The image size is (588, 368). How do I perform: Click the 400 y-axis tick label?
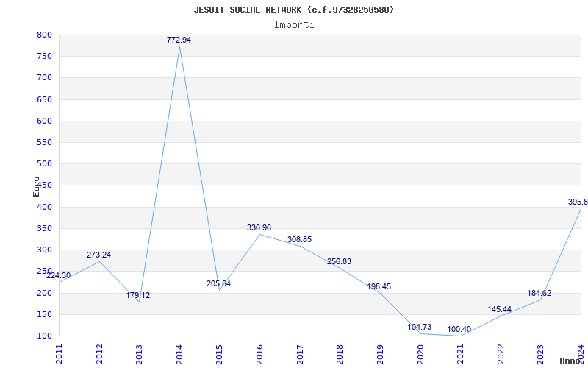tap(44, 207)
